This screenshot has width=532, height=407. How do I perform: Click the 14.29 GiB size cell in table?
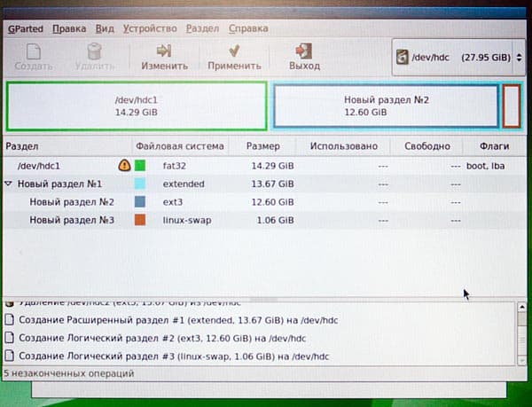(272, 166)
